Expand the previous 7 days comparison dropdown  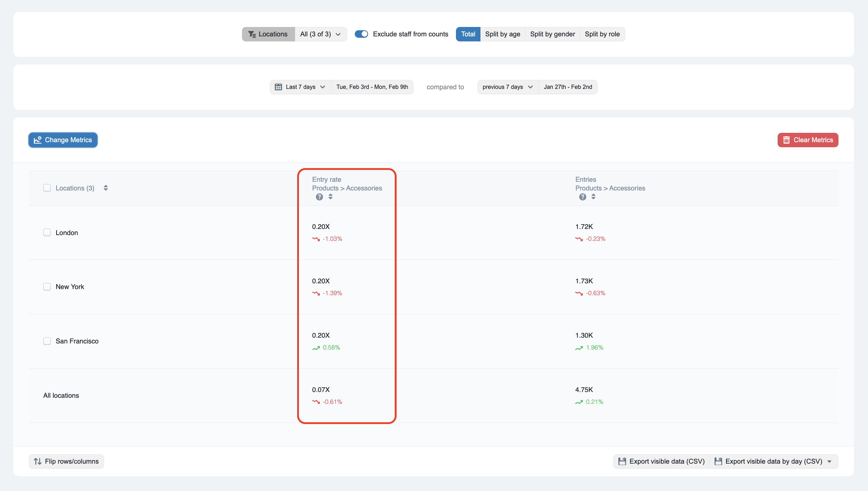click(x=507, y=87)
